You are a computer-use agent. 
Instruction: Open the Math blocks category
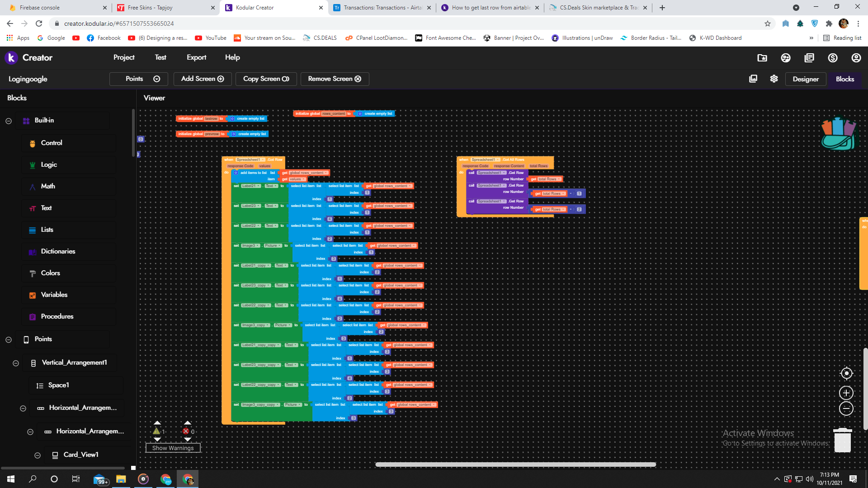pos(47,186)
